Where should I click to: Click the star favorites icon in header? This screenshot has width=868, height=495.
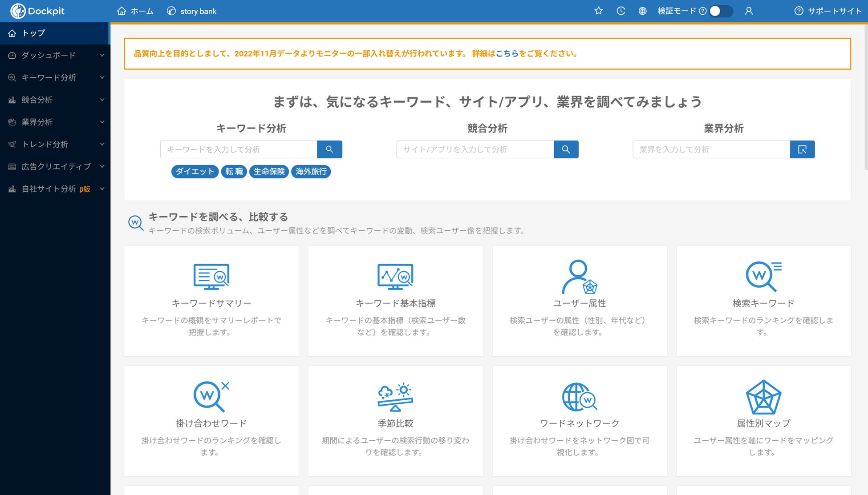[598, 11]
